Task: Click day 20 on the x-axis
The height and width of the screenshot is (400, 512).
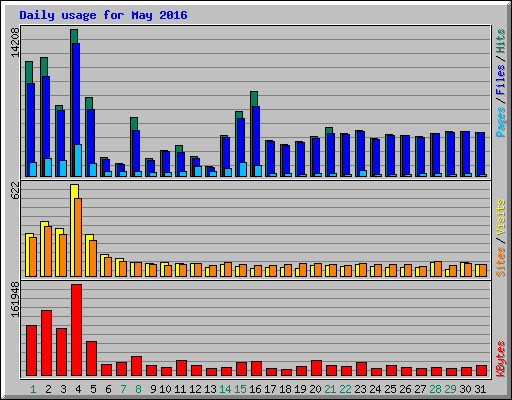Action: pyautogui.click(x=315, y=389)
